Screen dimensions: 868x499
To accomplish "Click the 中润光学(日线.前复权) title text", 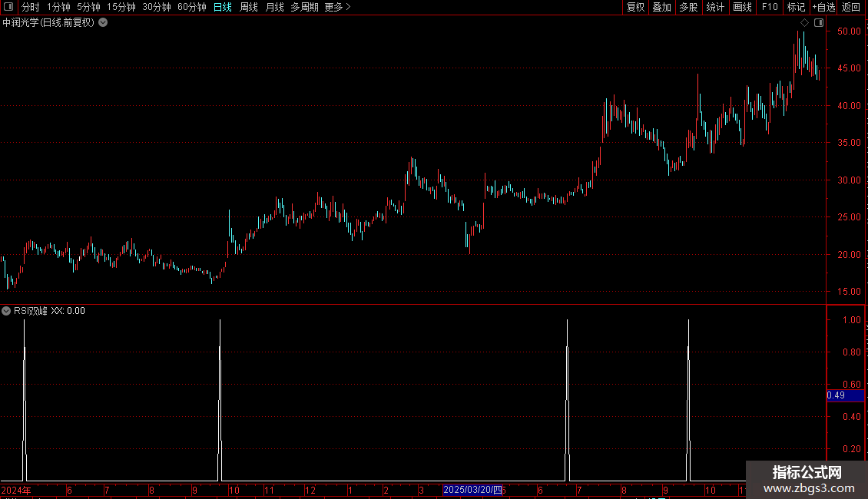I will (x=48, y=23).
